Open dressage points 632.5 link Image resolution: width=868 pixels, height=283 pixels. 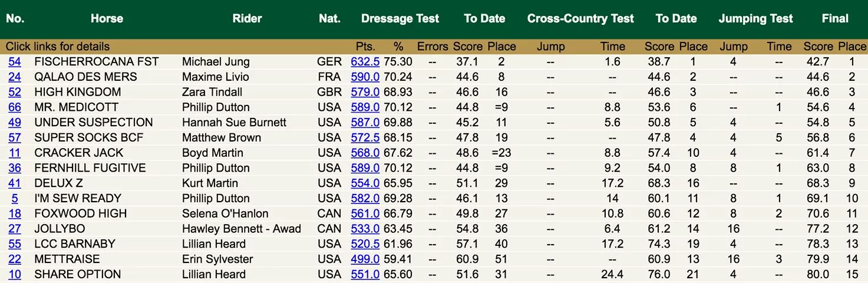365,62
